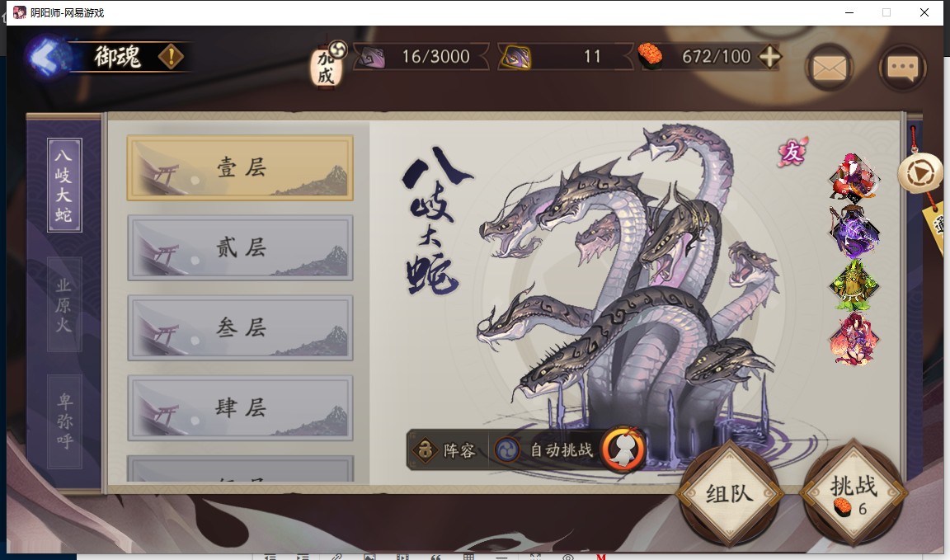The image size is (950, 560).
Task: Open the 加成 bonus lantern
Action: point(327,65)
